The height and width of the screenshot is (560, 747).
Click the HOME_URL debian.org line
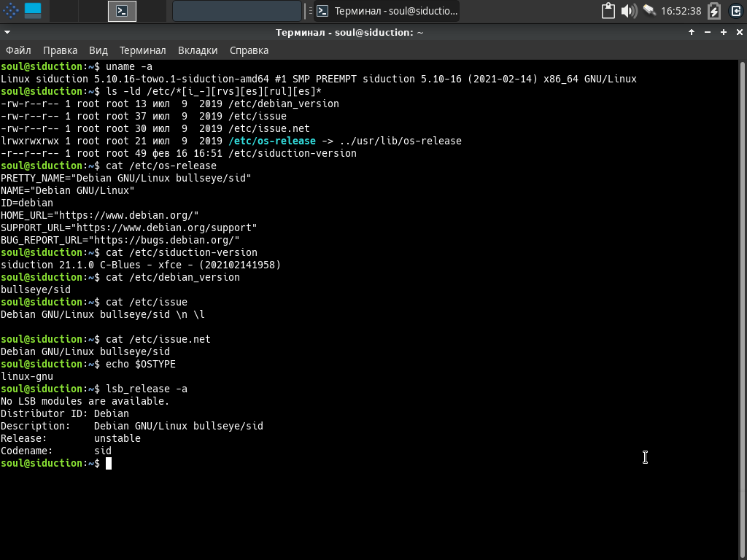[x=99, y=215]
